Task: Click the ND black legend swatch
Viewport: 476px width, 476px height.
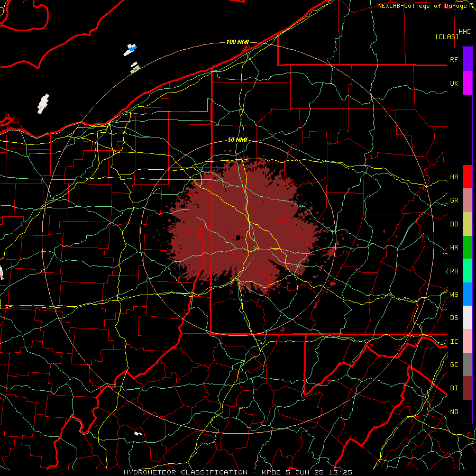Action: (467, 411)
